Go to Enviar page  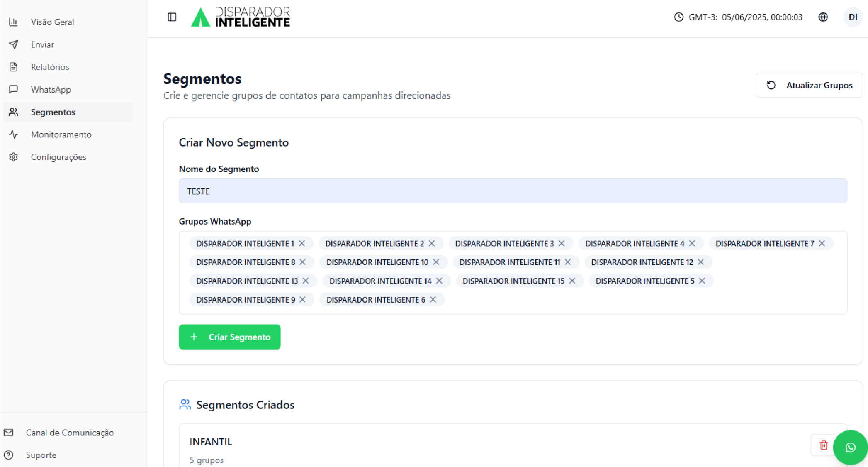point(68,44)
